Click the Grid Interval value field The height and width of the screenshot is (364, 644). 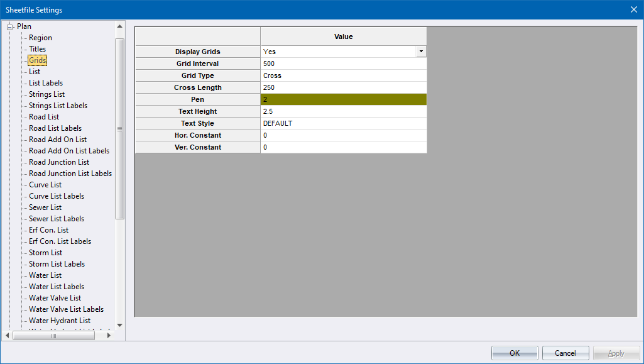point(343,63)
